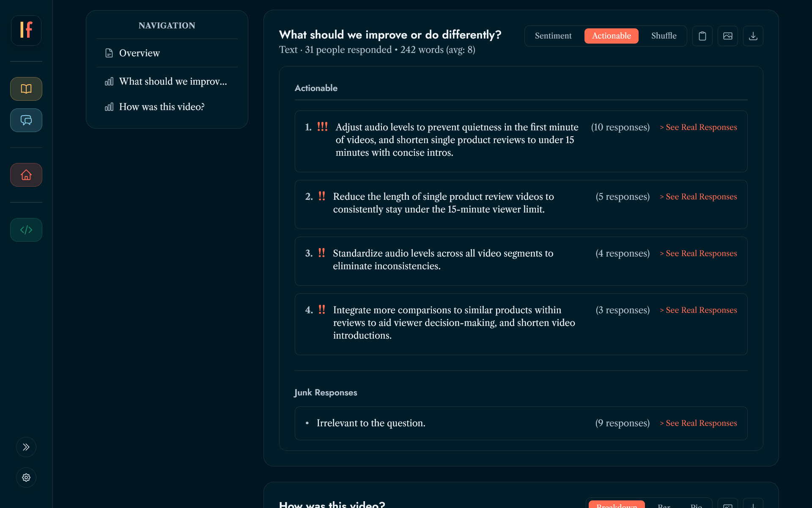
Task: Enable Shuffle mode for responses
Action: [663, 36]
